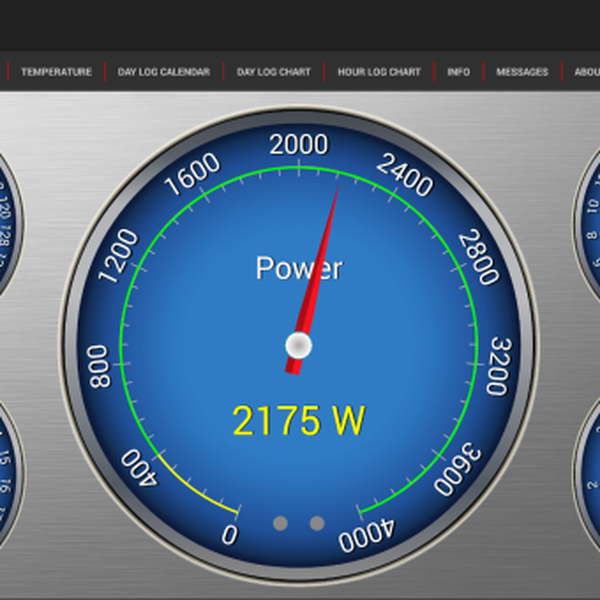
Task: Click the 3200 mark on power gauge
Action: 499,368
